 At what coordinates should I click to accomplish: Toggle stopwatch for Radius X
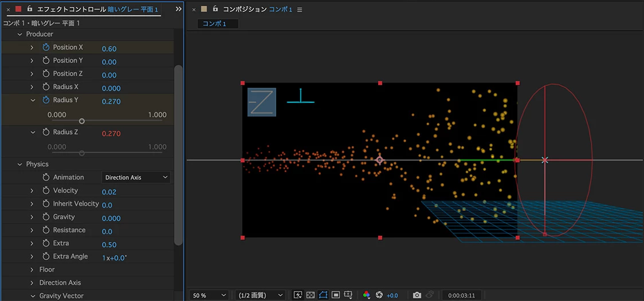tap(46, 87)
